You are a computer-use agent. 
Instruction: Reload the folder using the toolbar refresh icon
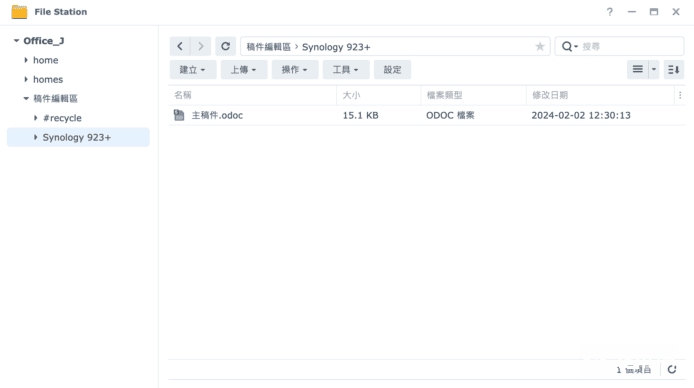(225, 46)
